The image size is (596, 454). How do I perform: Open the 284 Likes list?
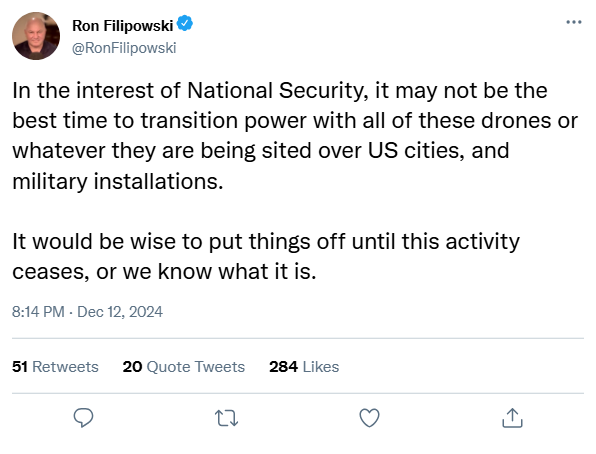(x=304, y=367)
